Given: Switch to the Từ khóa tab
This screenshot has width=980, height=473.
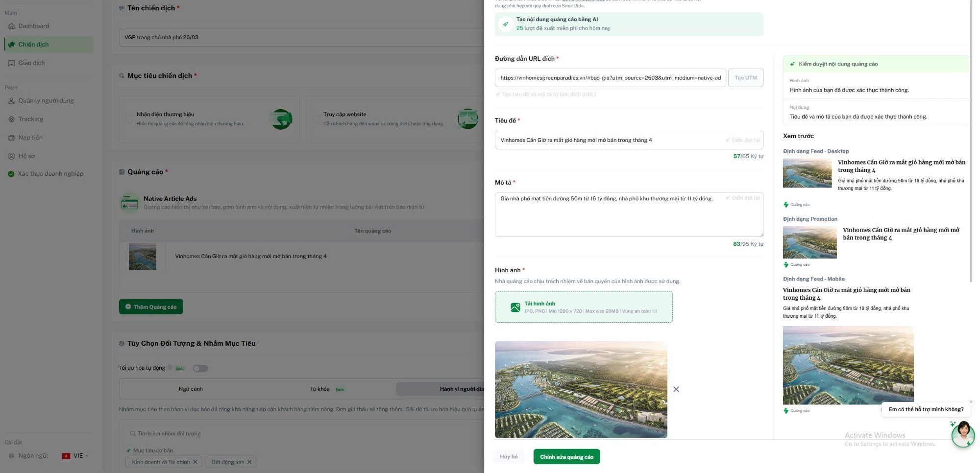Looking at the screenshot, I should tap(319, 389).
